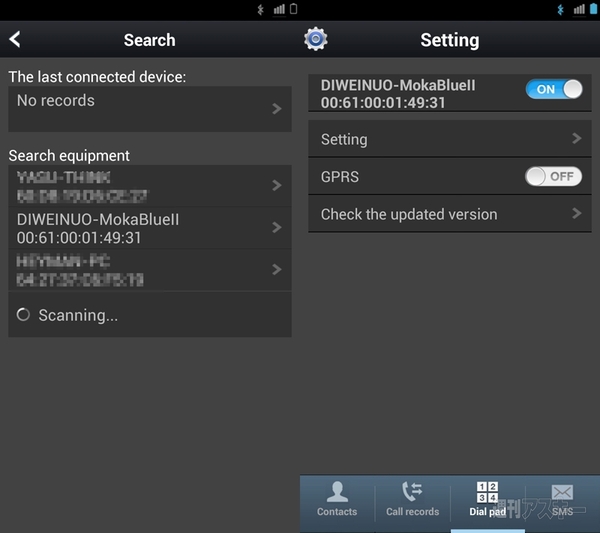Click the SMS envelope icon
600x533 pixels.
point(562,492)
